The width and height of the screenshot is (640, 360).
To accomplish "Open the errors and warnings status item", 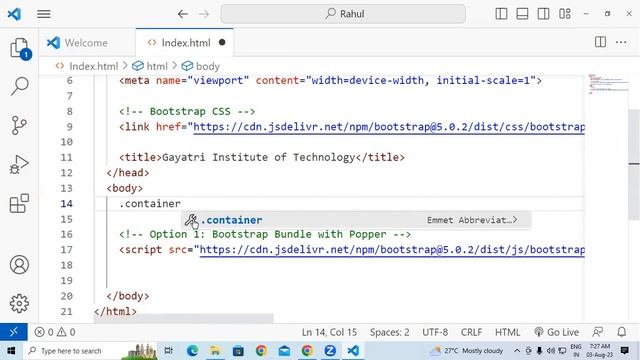I will point(55,332).
